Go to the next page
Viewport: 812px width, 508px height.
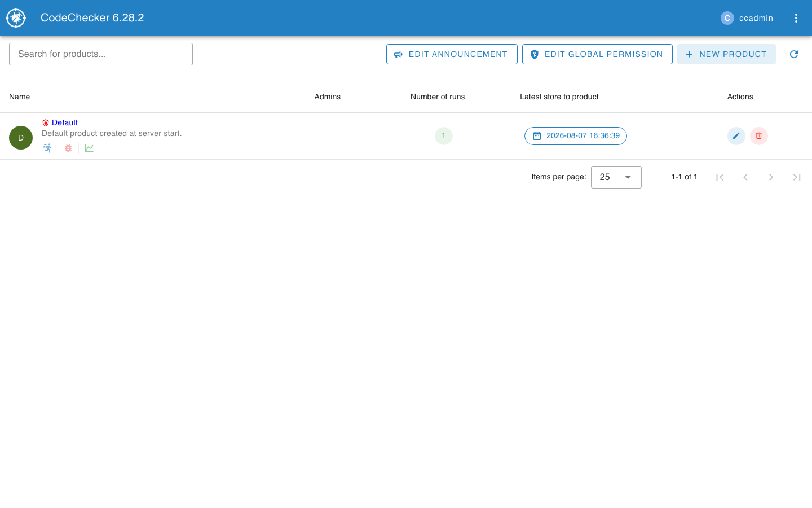pos(771,177)
